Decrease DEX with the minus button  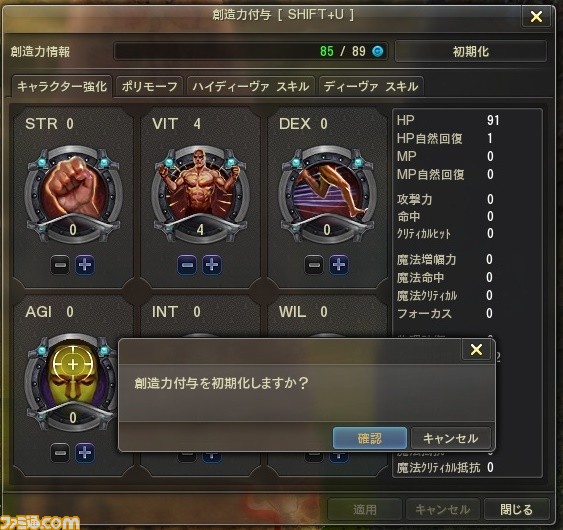(313, 265)
